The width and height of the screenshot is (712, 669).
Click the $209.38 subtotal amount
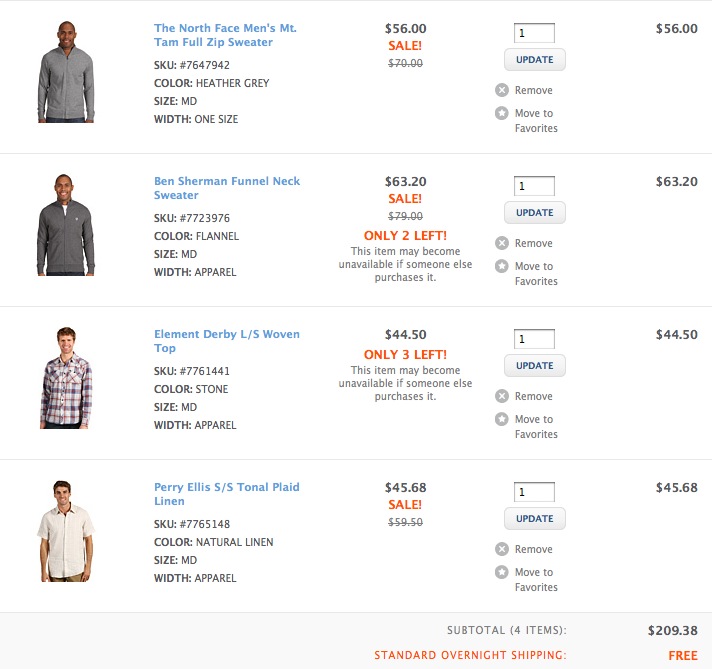[x=672, y=630]
